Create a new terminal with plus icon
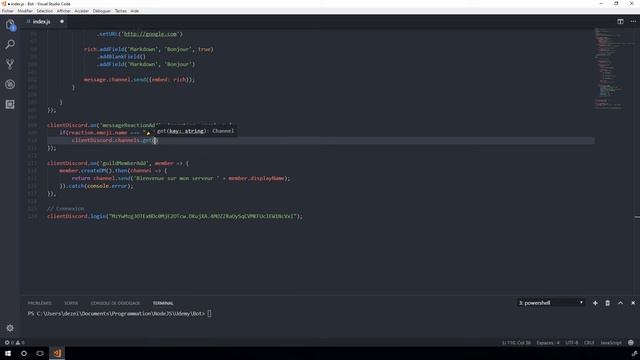 [x=595, y=303]
